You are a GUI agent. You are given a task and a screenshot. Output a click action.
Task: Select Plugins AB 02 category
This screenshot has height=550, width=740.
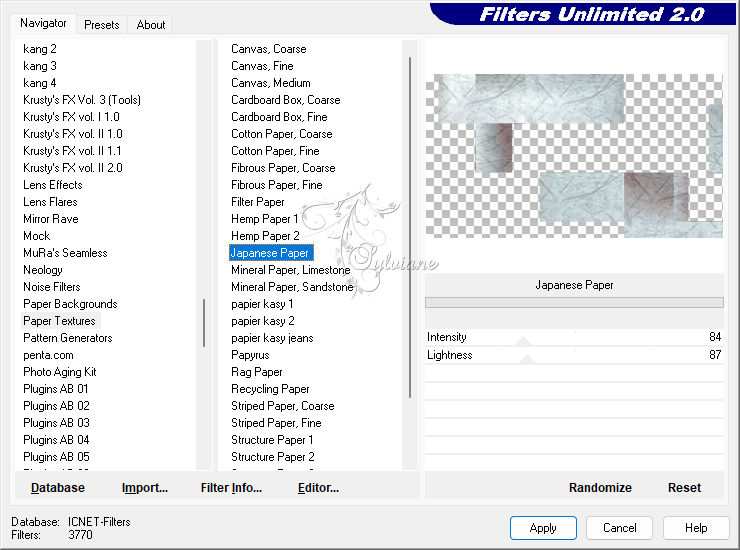tap(56, 406)
